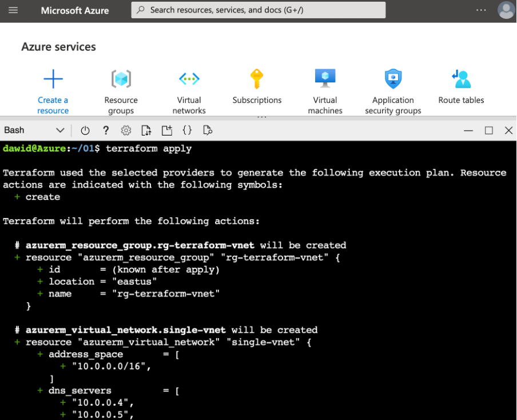Viewport: 517px width, 420px height.
Task: Open the Virtual machines service label
Action: [325, 105]
